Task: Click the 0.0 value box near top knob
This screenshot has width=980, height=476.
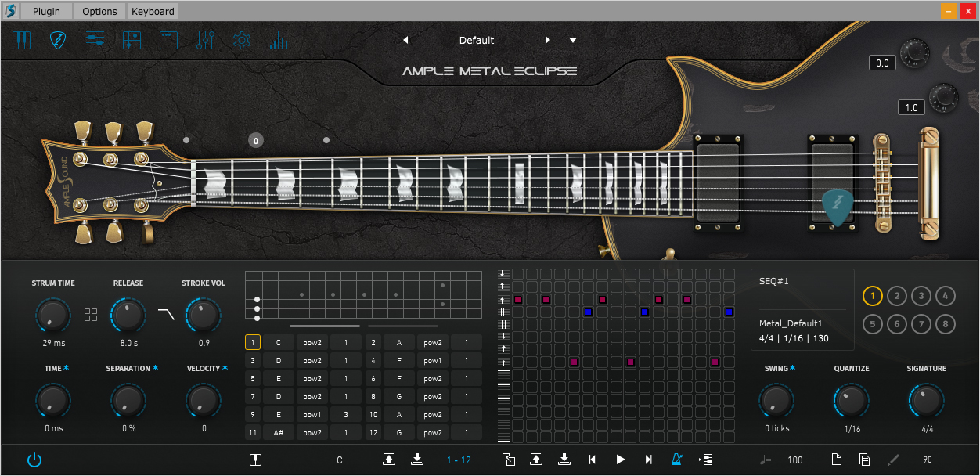Action: (x=882, y=63)
